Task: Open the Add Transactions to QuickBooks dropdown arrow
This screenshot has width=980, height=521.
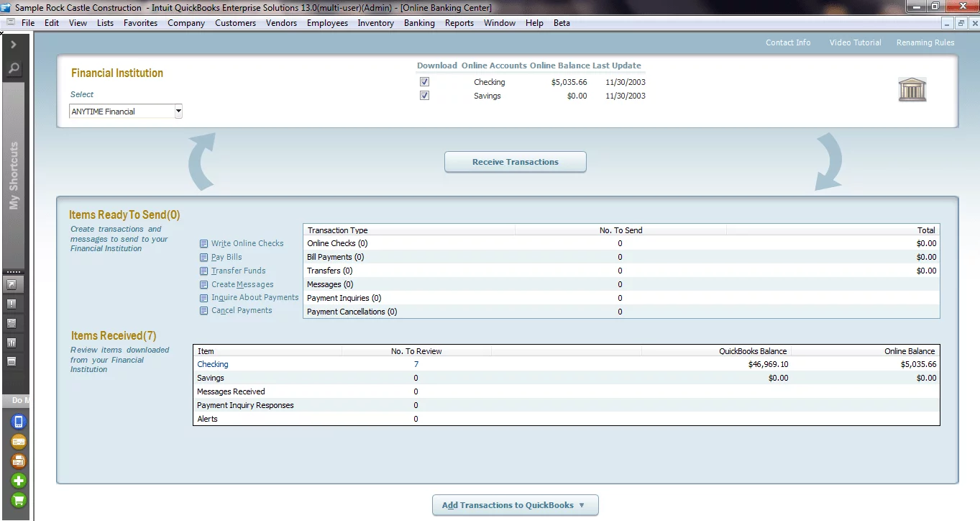Action: coord(580,504)
